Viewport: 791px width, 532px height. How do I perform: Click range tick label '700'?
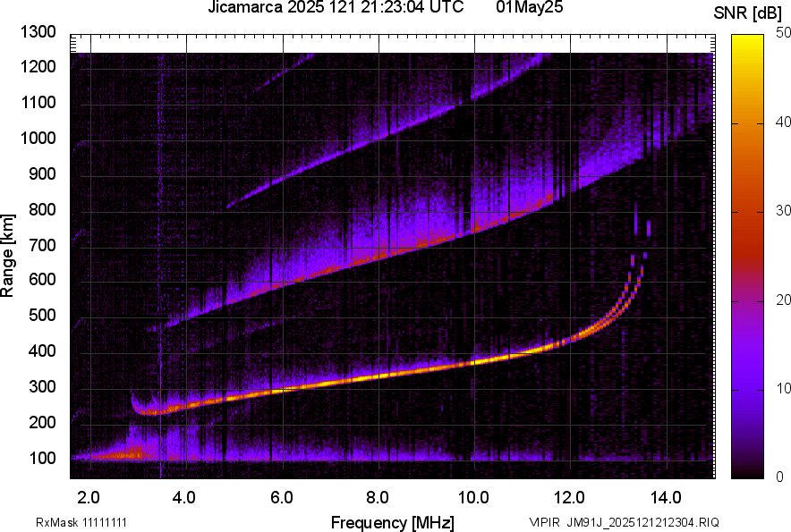[42, 245]
